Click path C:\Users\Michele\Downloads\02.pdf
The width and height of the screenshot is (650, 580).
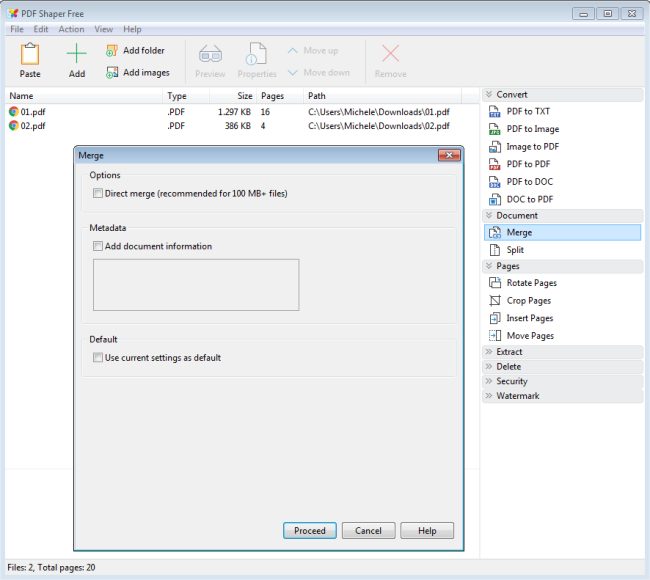379,126
